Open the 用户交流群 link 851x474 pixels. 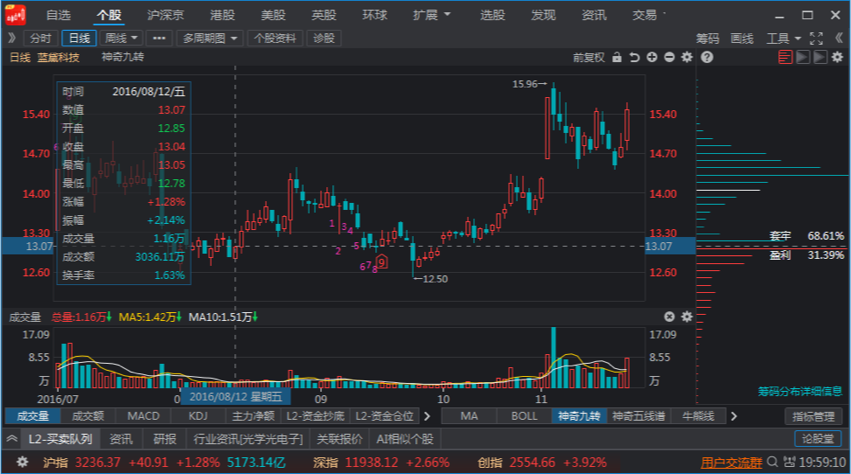pyautogui.click(x=731, y=463)
